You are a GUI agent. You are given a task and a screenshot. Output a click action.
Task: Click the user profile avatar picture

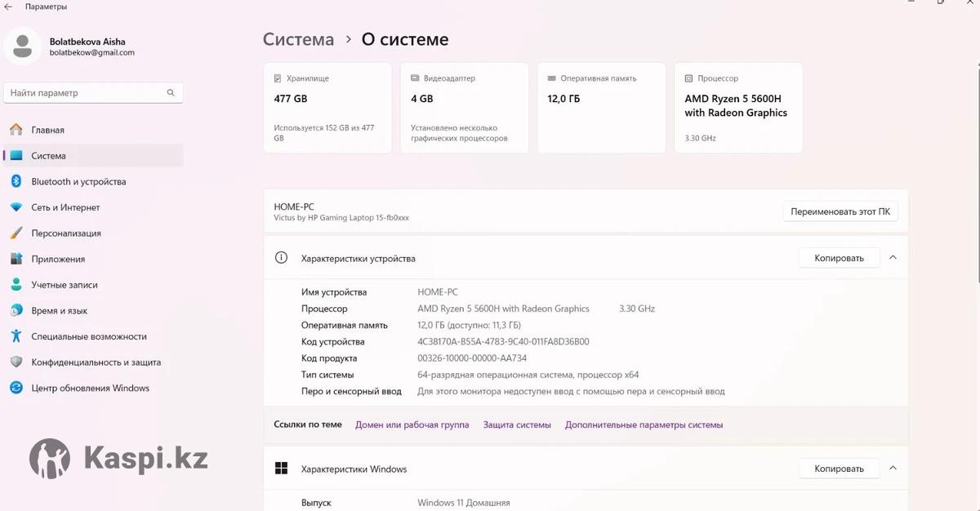click(x=23, y=46)
